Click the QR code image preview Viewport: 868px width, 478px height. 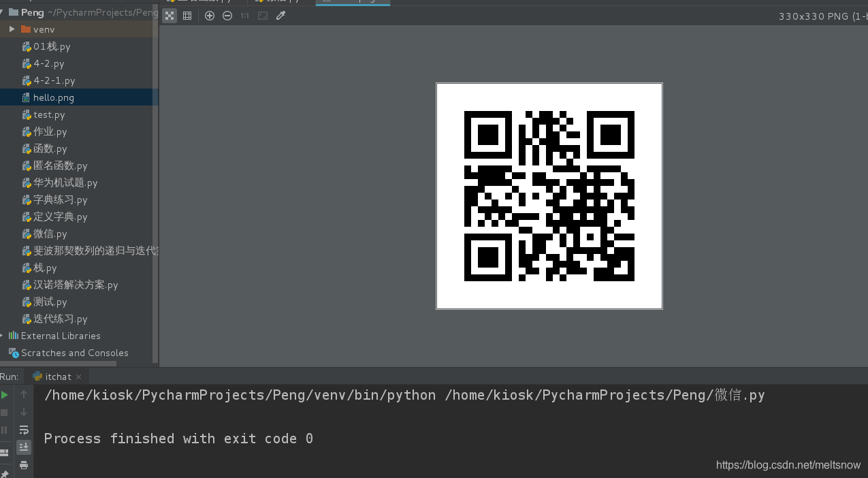(549, 196)
